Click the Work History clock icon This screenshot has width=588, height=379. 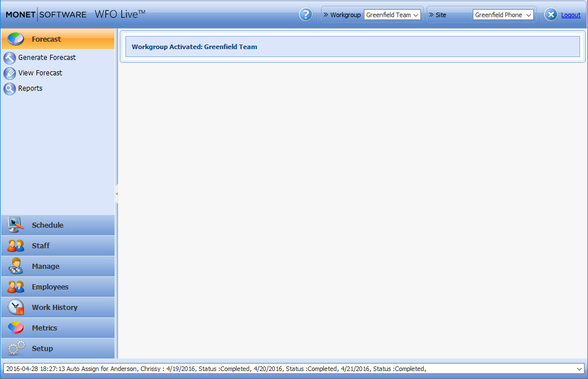(x=15, y=307)
